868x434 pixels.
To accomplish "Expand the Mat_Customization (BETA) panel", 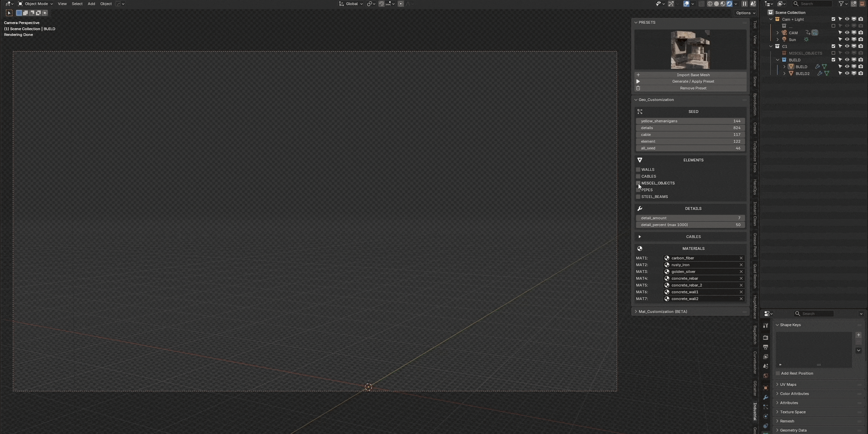I will (690, 312).
